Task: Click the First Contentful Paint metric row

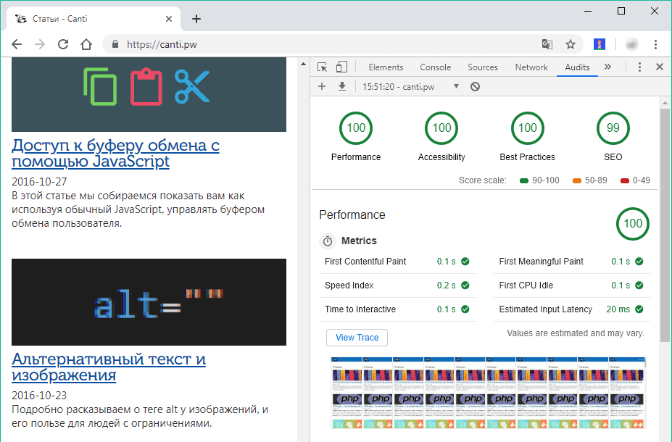Action: [397, 262]
